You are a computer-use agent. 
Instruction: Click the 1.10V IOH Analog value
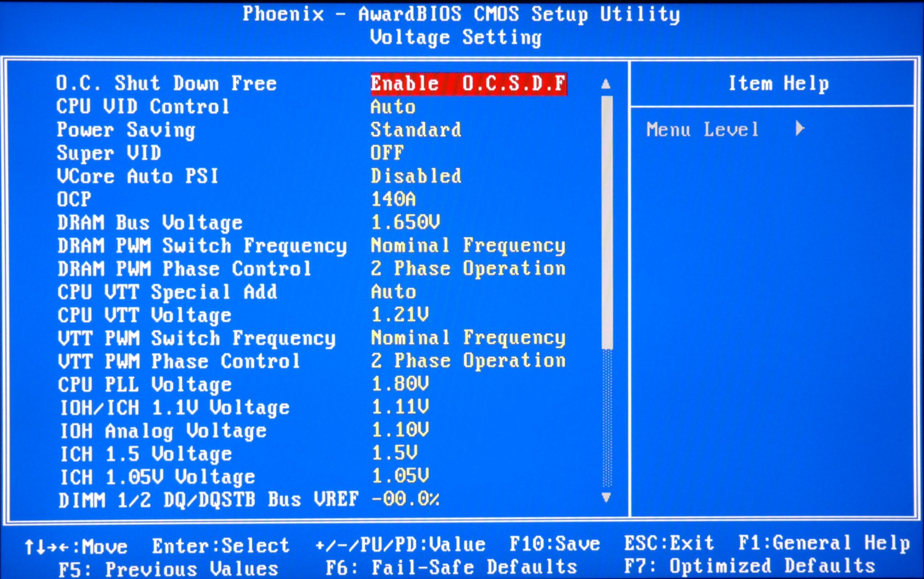[400, 430]
